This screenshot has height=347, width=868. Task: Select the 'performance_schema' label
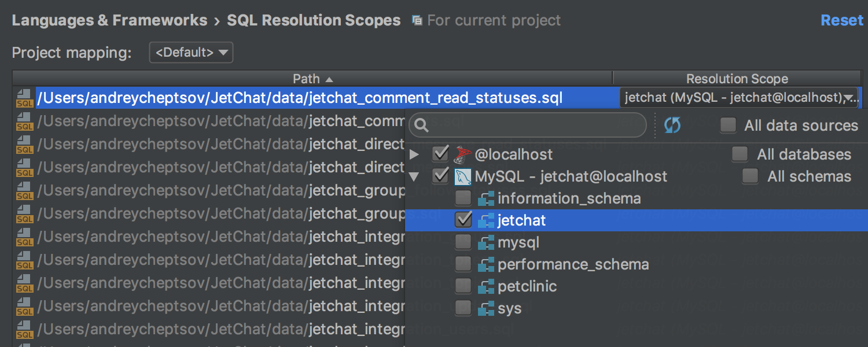(573, 264)
